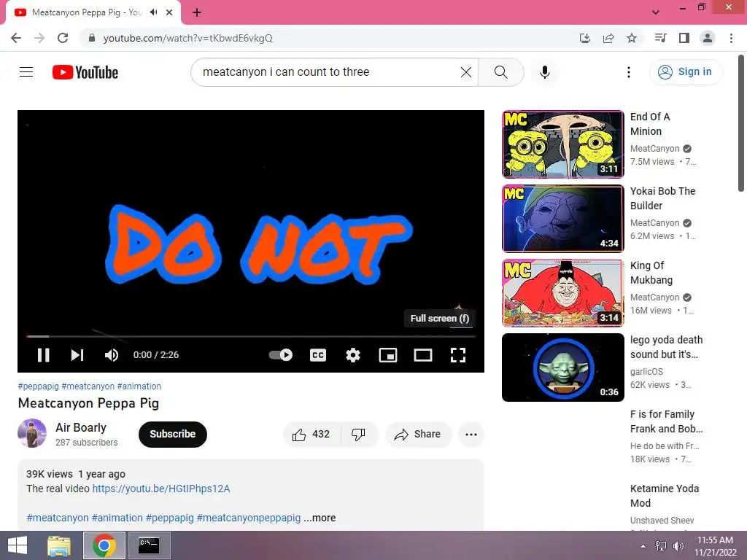Open King Of Mukbang thumbnail
Screen dimensions: 747x560
(x=562, y=293)
